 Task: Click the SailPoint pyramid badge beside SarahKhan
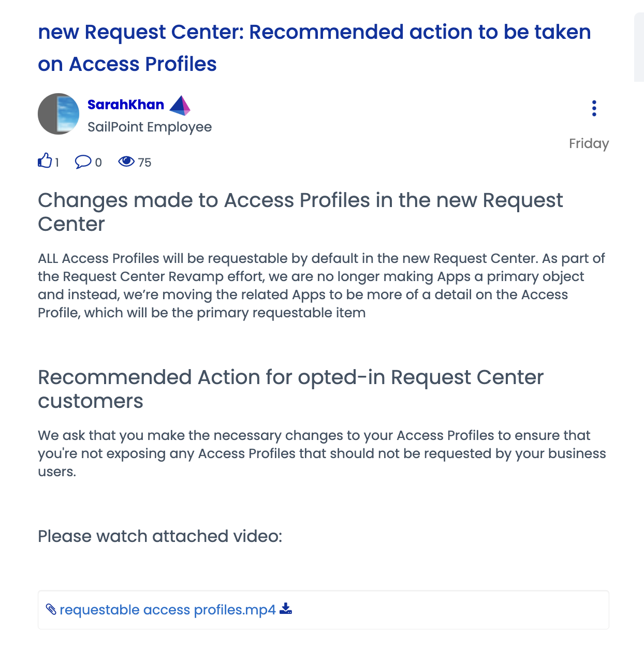(180, 105)
